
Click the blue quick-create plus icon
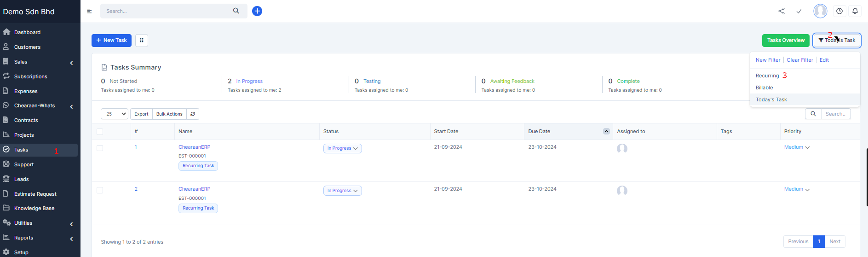tap(257, 11)
